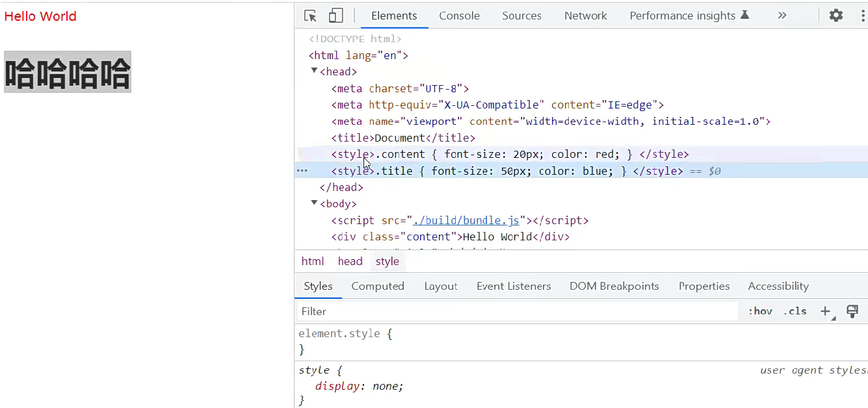868x408 pixels.
Task: Click the none property value
Action: pos(386,386)
